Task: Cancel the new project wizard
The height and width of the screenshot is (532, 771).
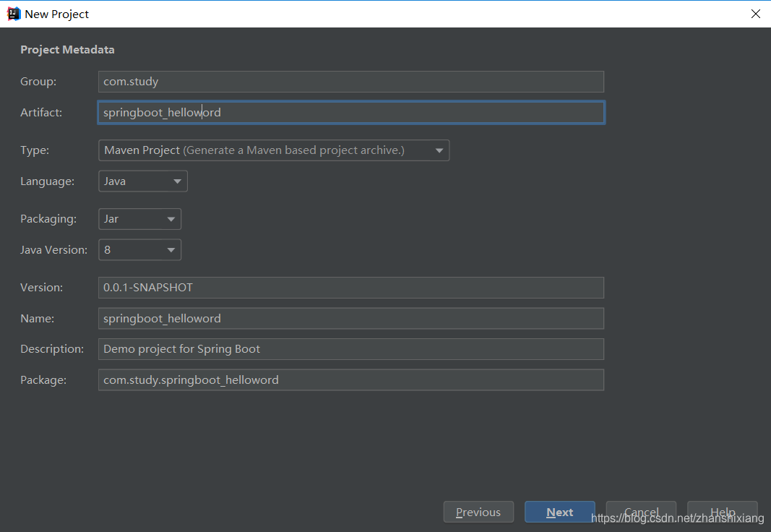Action: point(641,512)
